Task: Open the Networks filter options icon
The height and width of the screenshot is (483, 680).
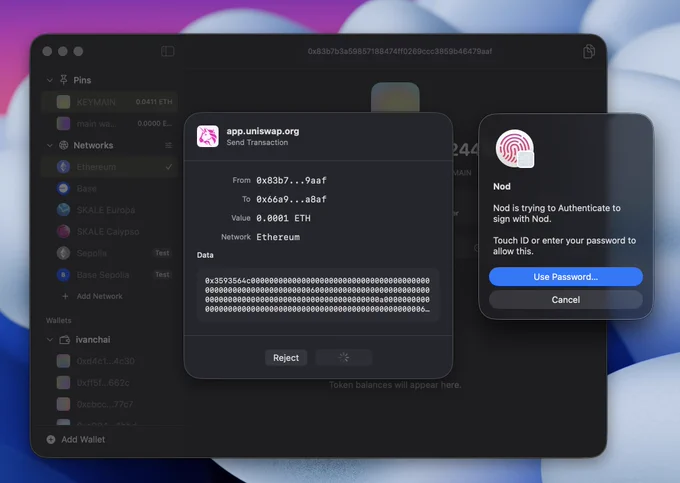Action: click(x=168, y=145)
